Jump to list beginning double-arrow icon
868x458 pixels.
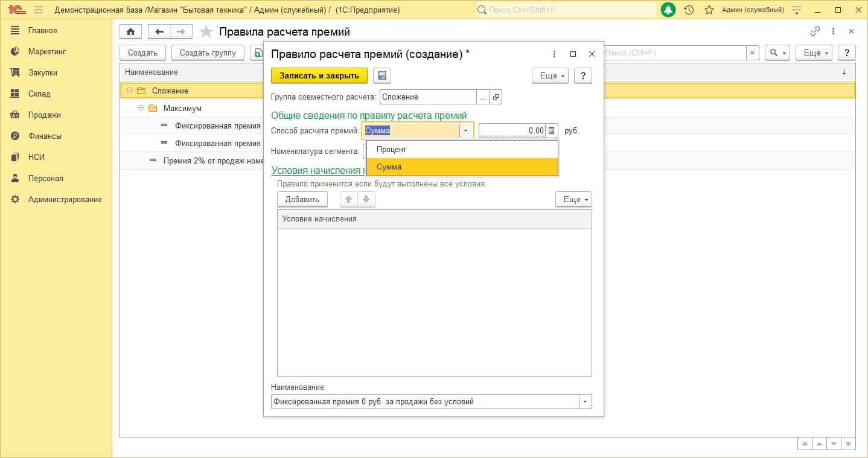tap(805, 444)
